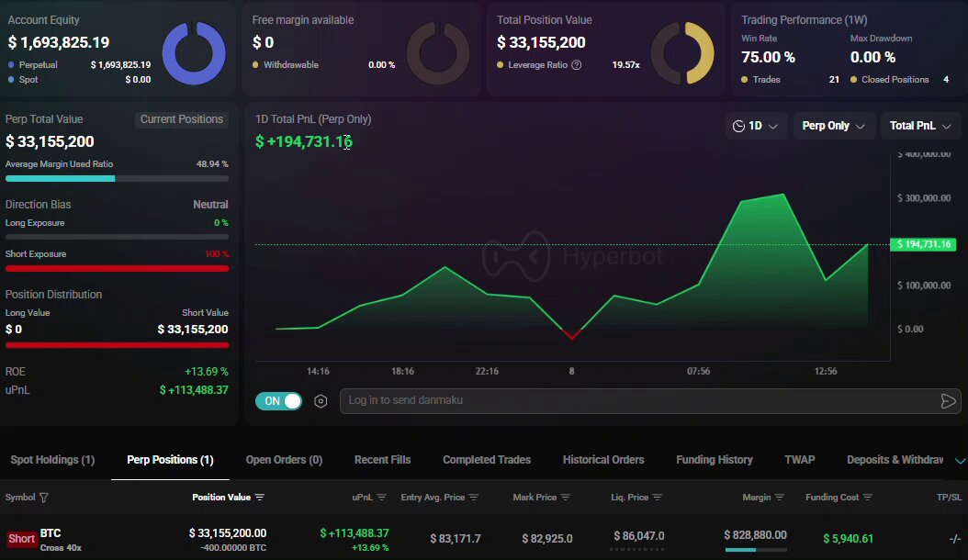The width and height of the screenshot is (968, 560).
Task: Click the Liq. Price value $86,047.0
Action: tap(639, 536)
